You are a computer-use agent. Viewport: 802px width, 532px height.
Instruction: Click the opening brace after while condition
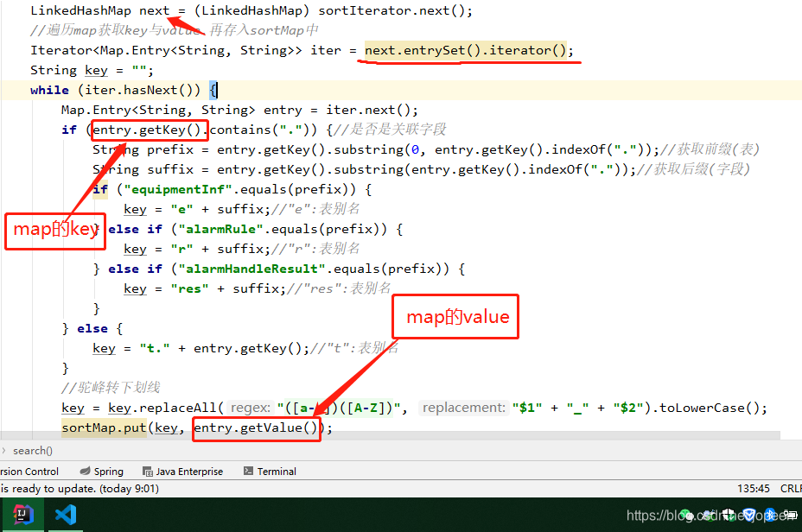coord(213,91)
